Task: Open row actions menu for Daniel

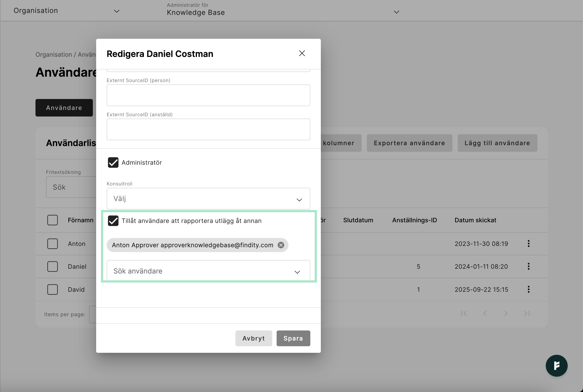Action: click(528, 266)
